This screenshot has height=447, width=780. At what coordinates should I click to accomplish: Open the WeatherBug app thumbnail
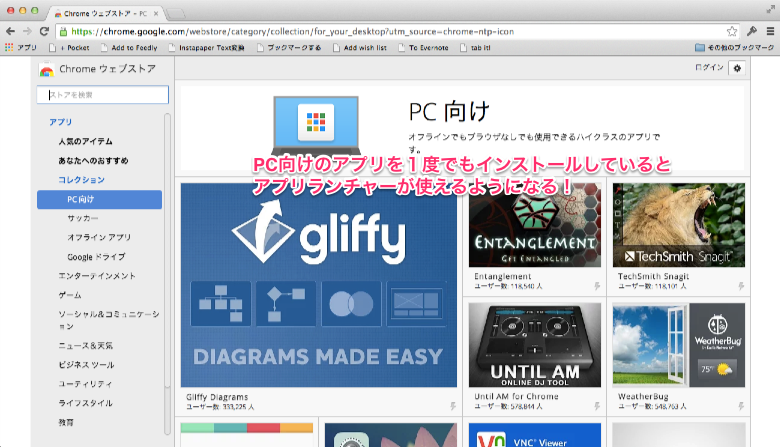[x=679, y=345]
